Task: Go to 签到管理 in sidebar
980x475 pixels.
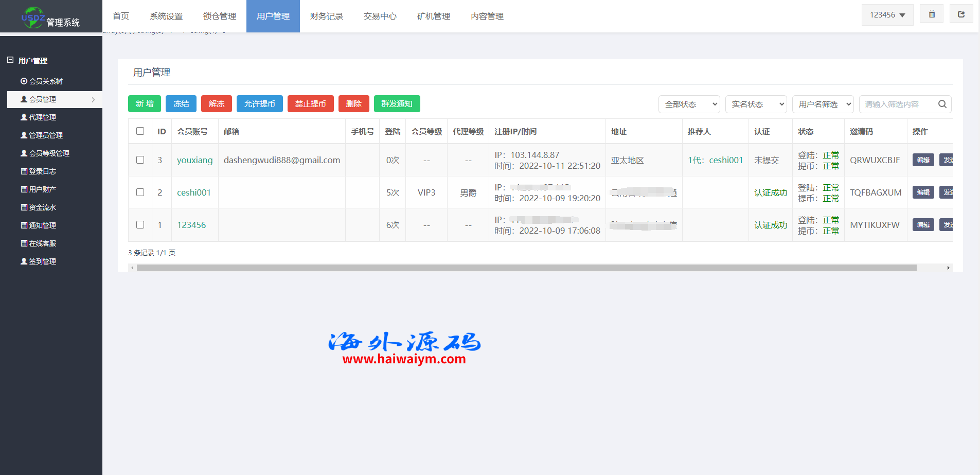Action: point(42,261)
